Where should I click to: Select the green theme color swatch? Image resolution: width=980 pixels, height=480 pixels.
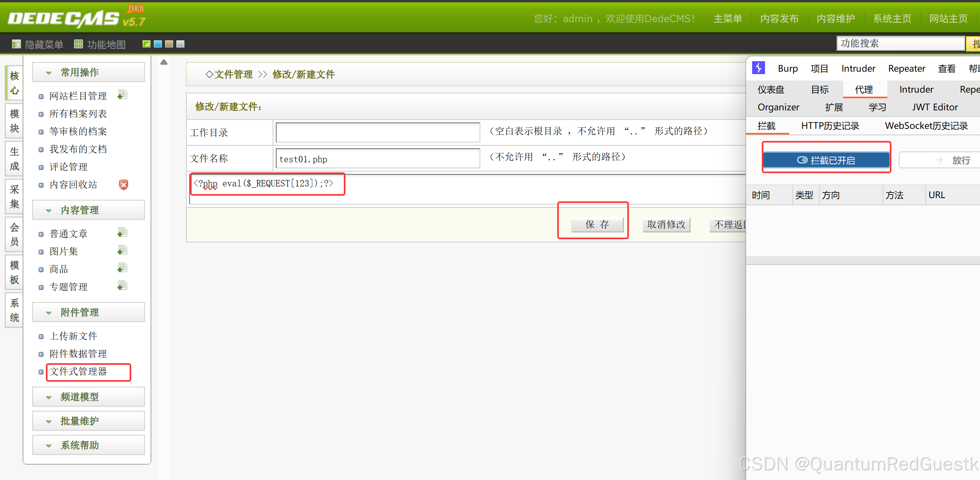[x=147, y=44]
